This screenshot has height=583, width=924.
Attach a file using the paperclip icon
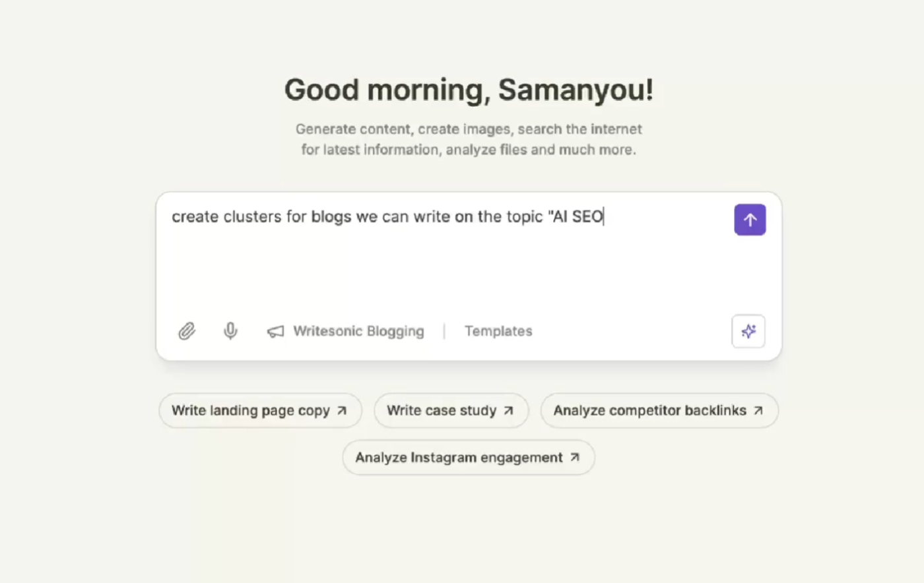click(187, 331)
